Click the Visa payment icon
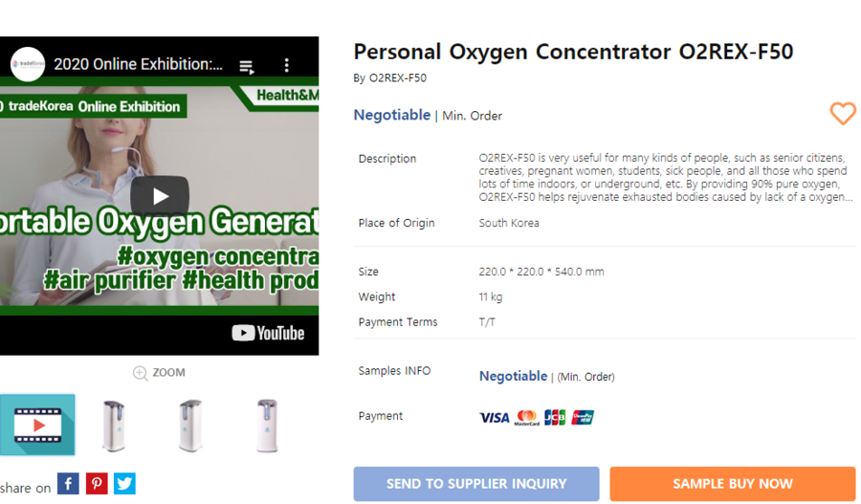Image resolution: width=861 pixels, height=504 pixels. tap(494, 417)
